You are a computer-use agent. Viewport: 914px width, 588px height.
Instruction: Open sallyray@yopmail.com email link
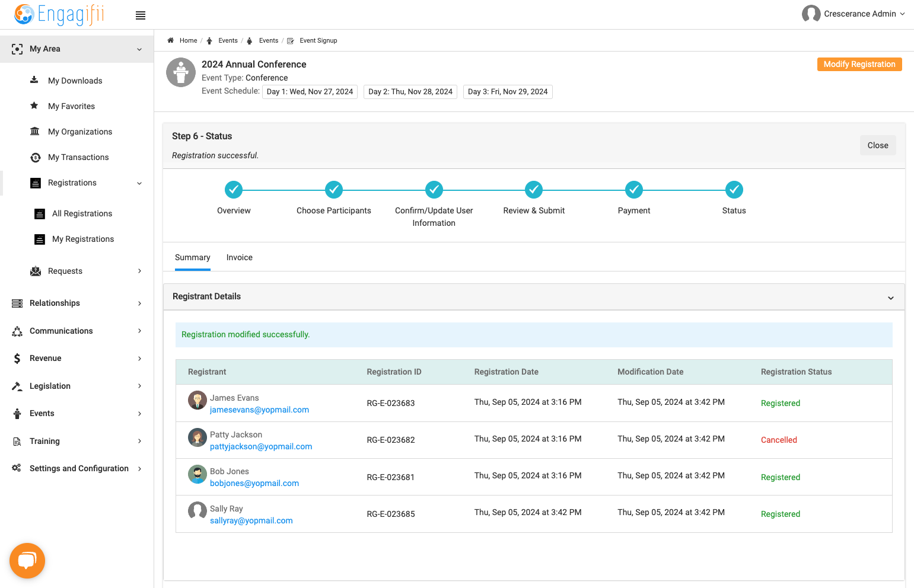point(251,520)
